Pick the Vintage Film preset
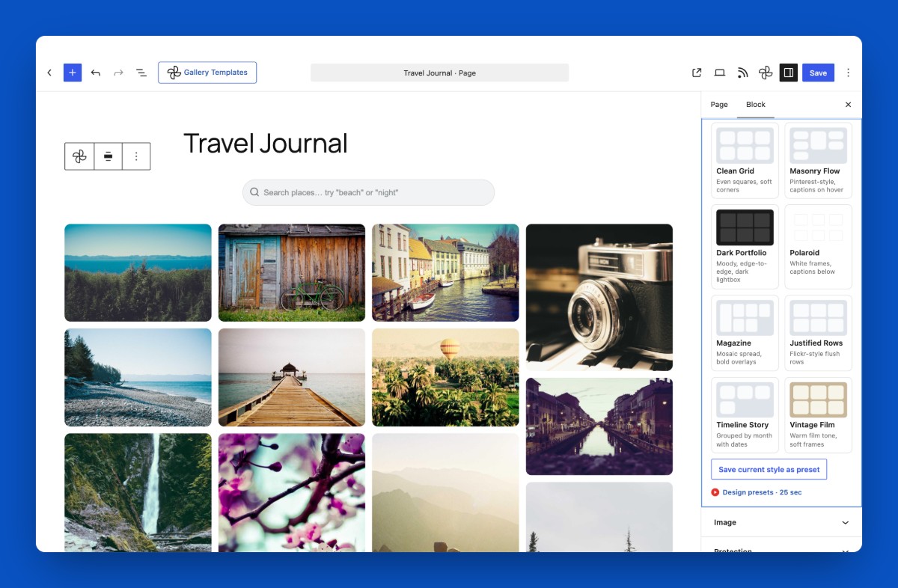This screenshot has height=588, width=898. point(818,415)
